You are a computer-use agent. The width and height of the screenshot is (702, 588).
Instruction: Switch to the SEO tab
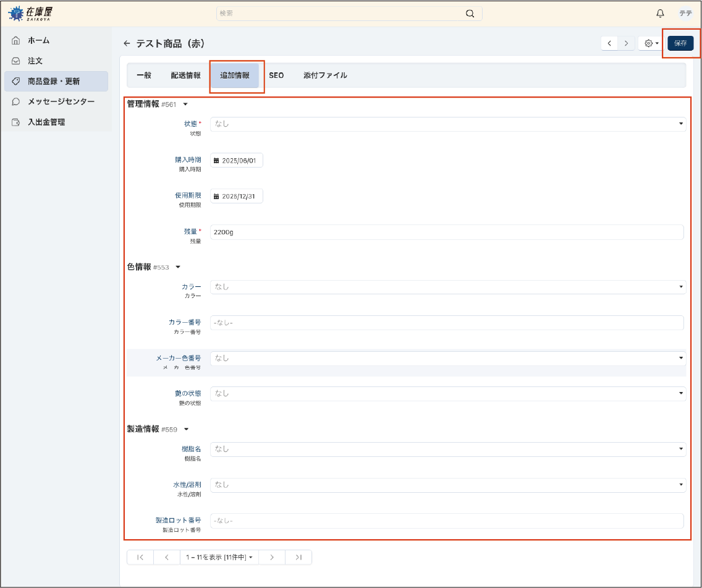pos(276,75)
